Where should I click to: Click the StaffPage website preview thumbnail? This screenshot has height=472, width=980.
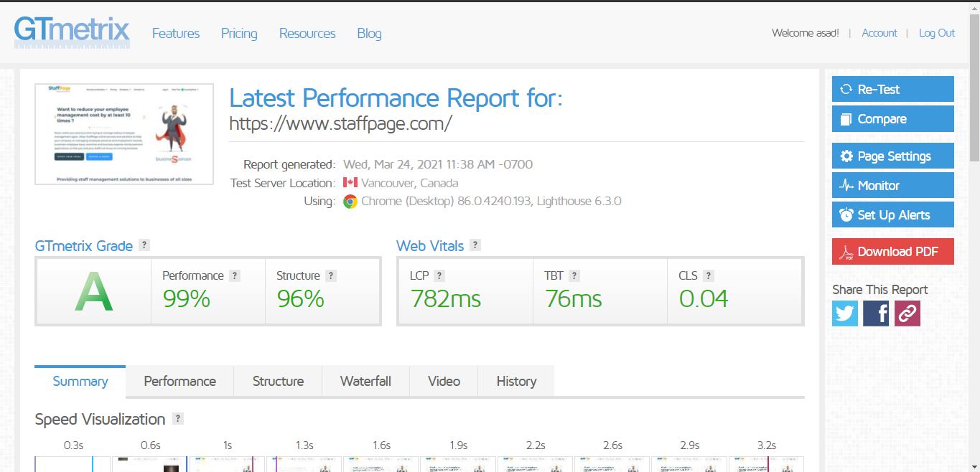click(x=123, y=134)
